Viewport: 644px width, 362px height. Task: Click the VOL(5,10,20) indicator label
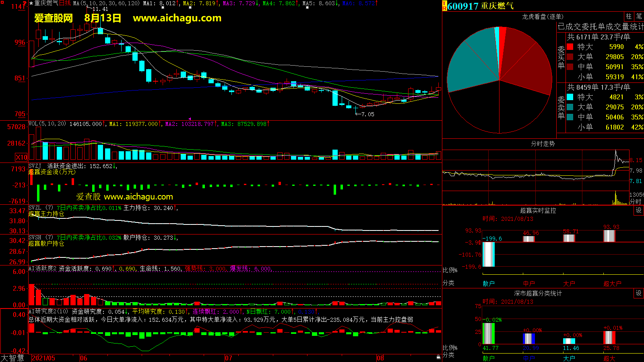(47, 124)
